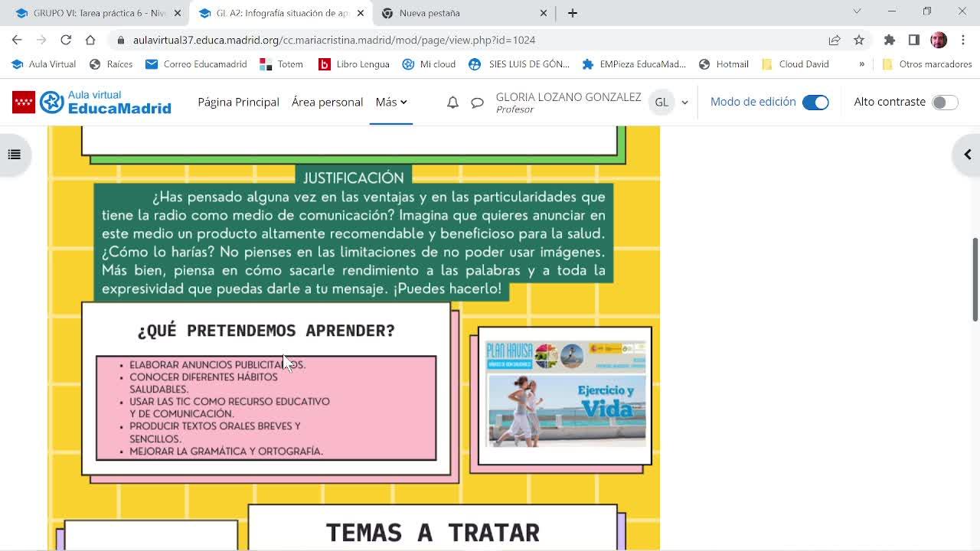
Task: Open the Aula Virtual bookmark
Action: [44, 64]
